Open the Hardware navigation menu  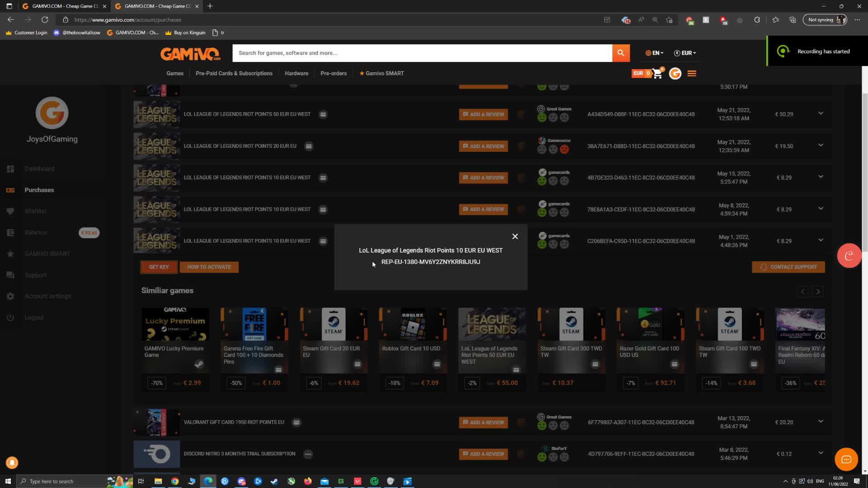coord(296,73)
